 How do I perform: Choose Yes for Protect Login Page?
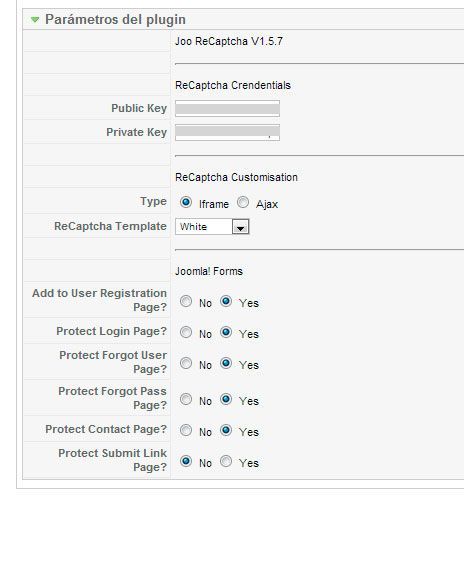[226, 333]
